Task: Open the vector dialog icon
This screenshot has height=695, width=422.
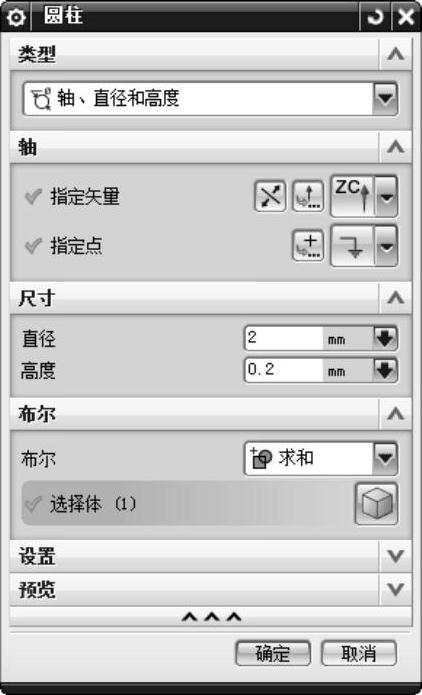Action: click(309, 196)
